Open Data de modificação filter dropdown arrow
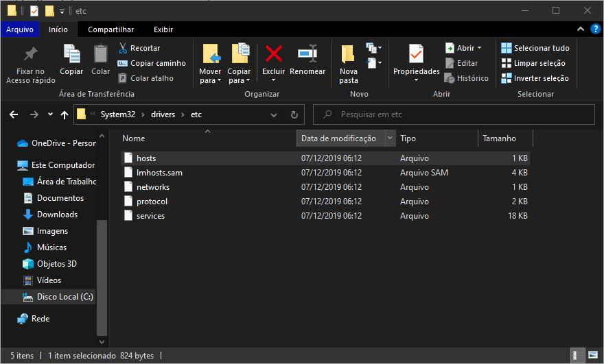 click(390, 138)
